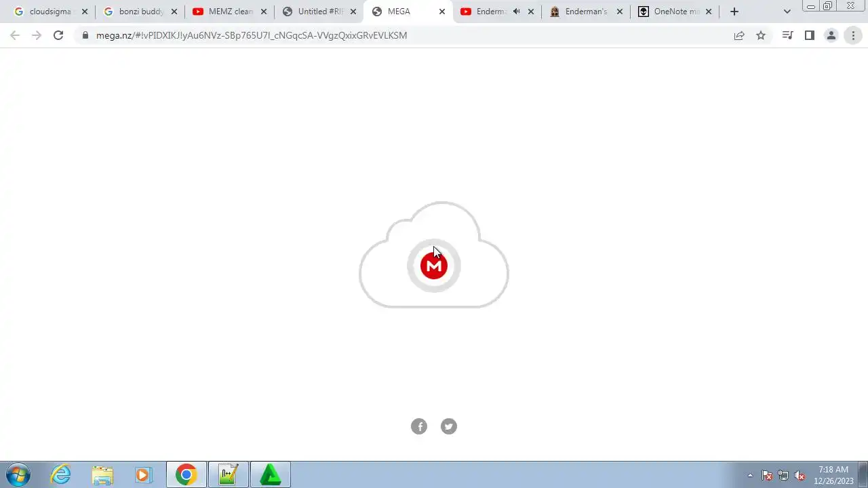Close the Enderman's site tab
The width and height of the screenshot is (868, 488).
[x=619, y=12]
